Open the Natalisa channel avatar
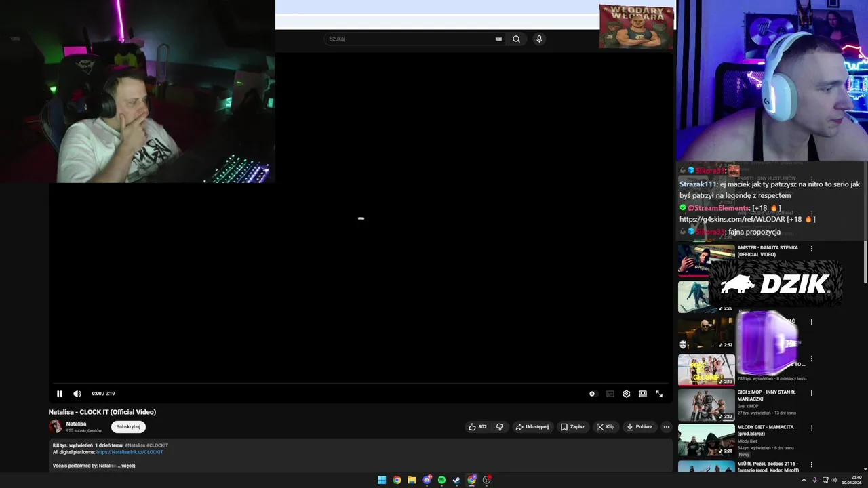This screenshot has height=488, width=868. click(56, 426)
